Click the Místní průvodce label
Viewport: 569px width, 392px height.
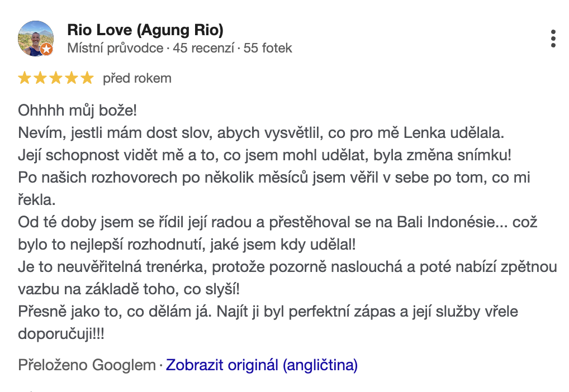point(115,48)
